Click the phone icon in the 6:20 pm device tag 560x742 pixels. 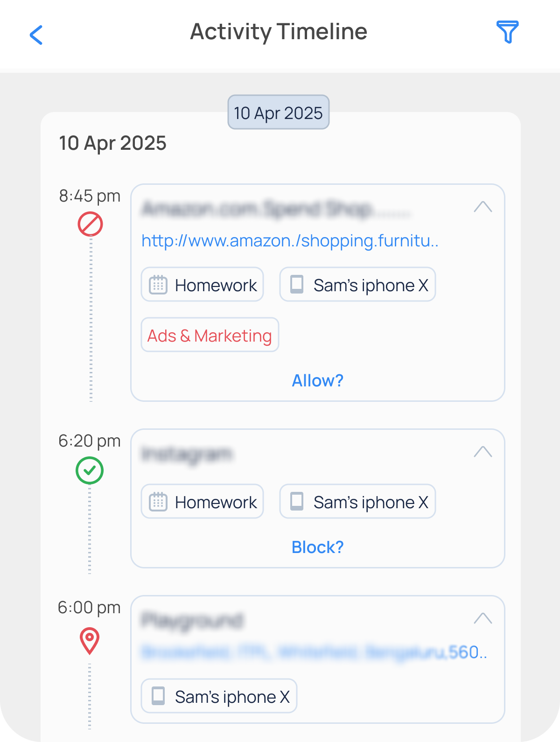[x=297, y=502]
